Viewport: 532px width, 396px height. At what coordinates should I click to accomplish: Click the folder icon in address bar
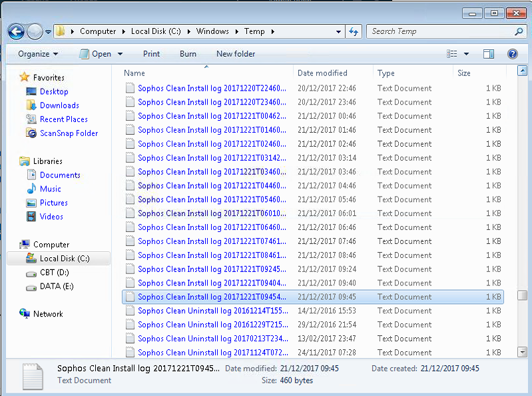[x=61, y=31]
